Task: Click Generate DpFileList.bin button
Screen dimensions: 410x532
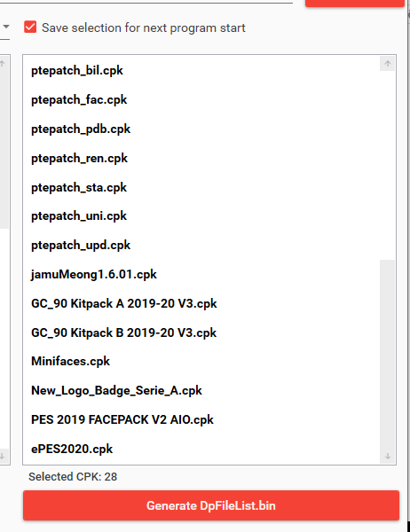Action: click(211, 505)
